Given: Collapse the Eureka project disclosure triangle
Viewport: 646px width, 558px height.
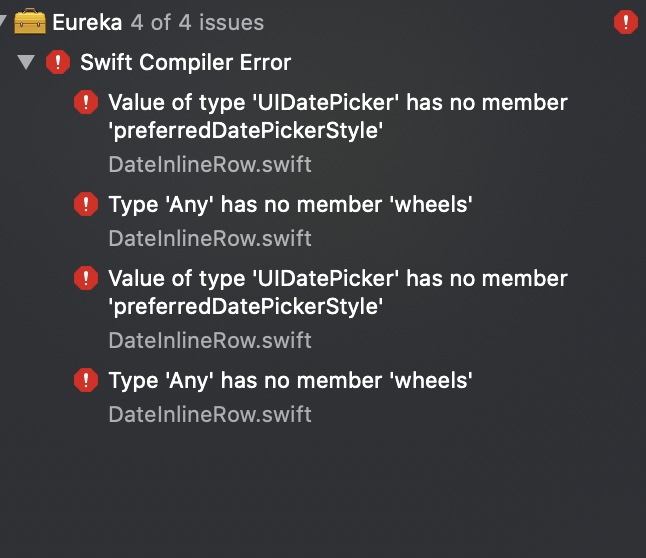Looking at the screenshot, I should coord(3,20).
